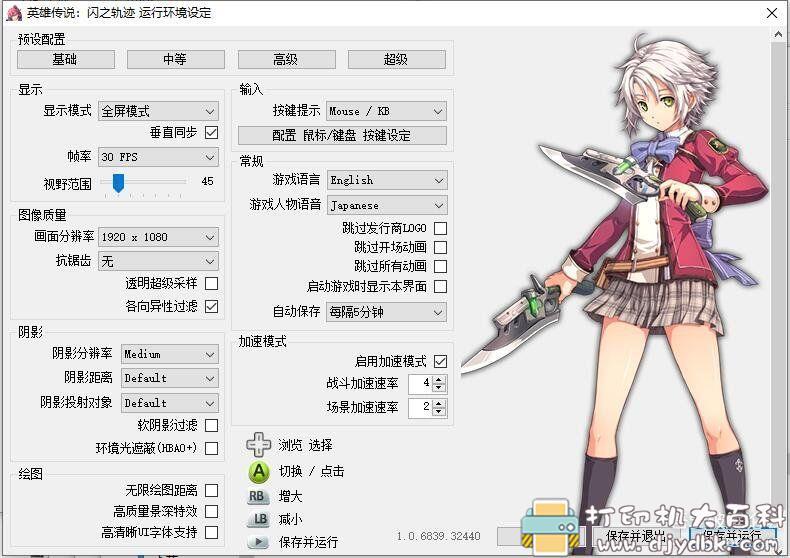
Task: Enable 跳过发行商LOGO checkbox
Action: [x=440, y=229]
